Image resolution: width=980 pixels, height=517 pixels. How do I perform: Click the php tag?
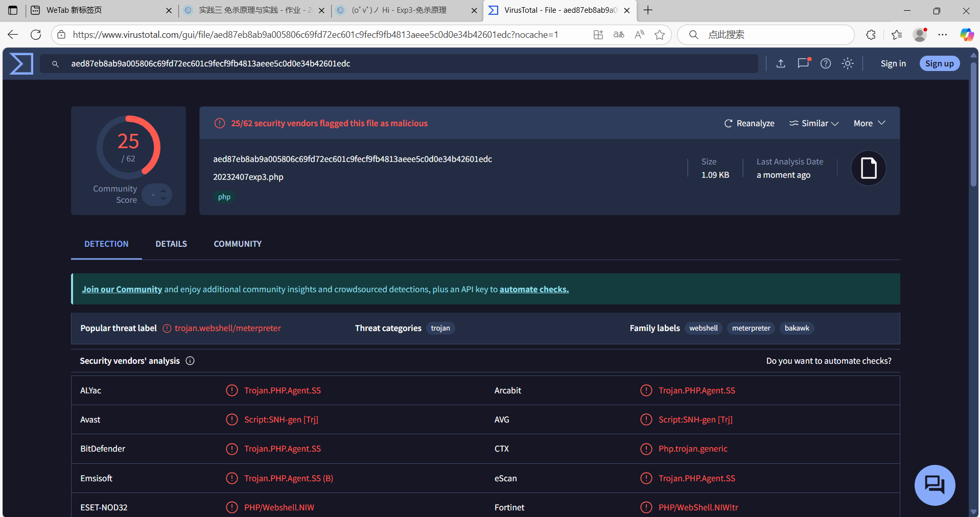point(224,197)
